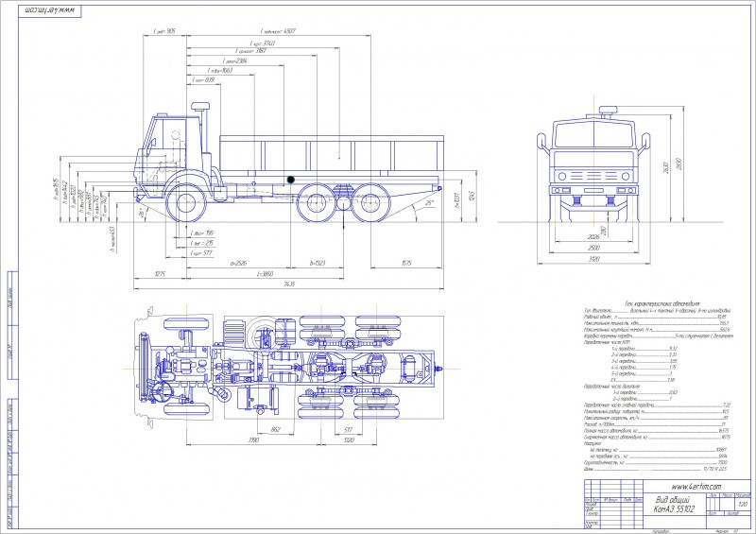Click the 25° departure angle label
This screenshot has width=756, height=534.
tap(430, 203)
